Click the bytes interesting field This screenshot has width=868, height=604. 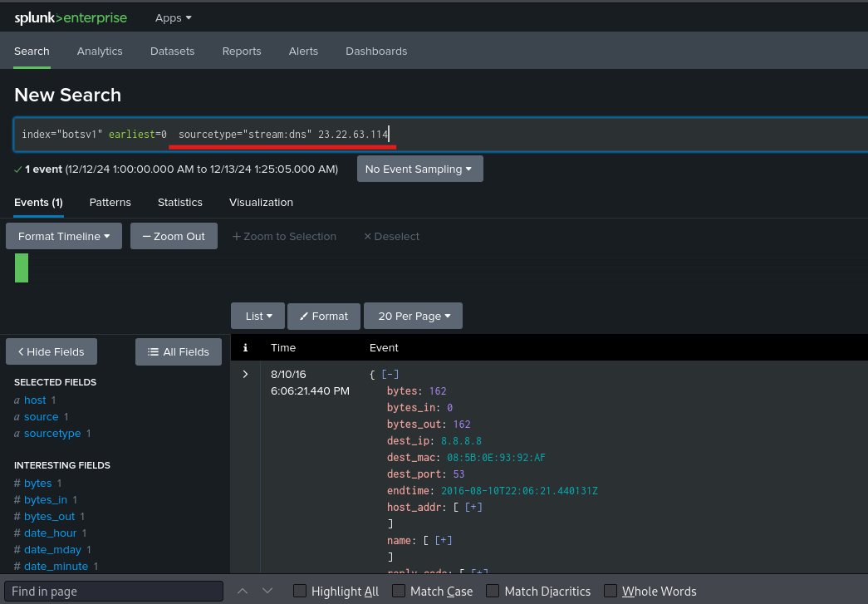click(x=37, y=484)
